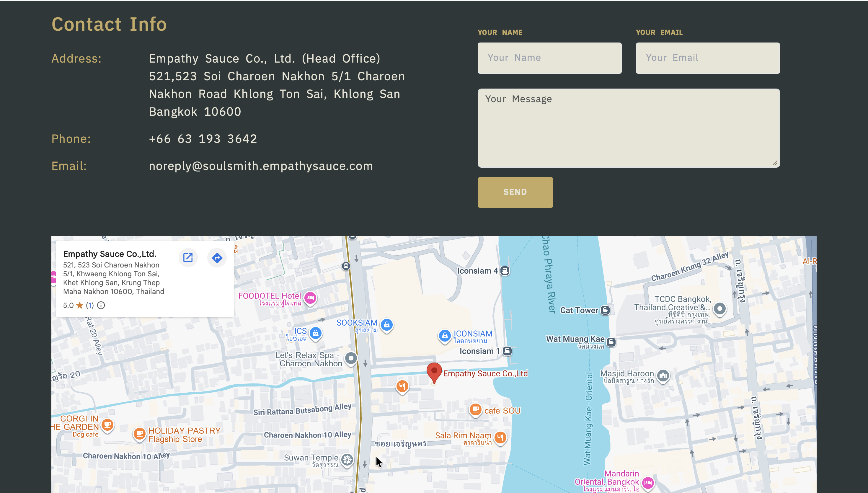Click the Iconsiam 1 ferry stop icon

click(x=507, y=351)
